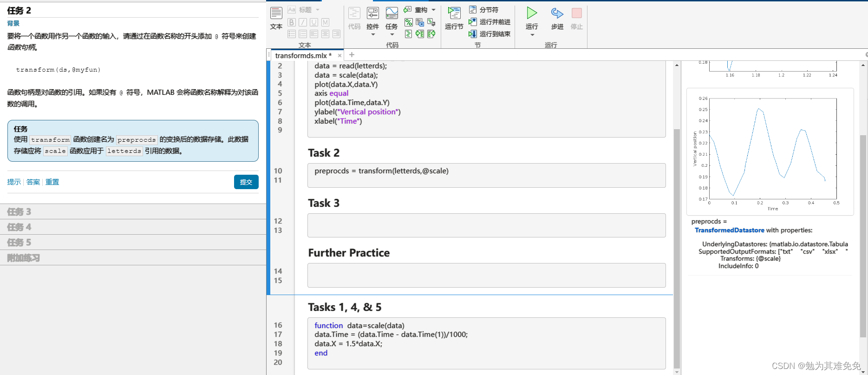Click the smart indent icon
This screenshot has width=868, height=375.
pyautogui.click(x=409, y=34)
